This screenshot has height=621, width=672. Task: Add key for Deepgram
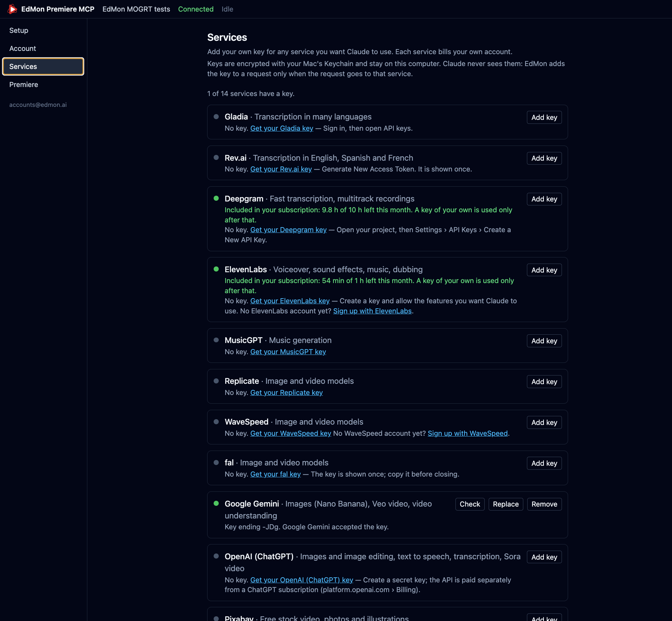[544, 199]
